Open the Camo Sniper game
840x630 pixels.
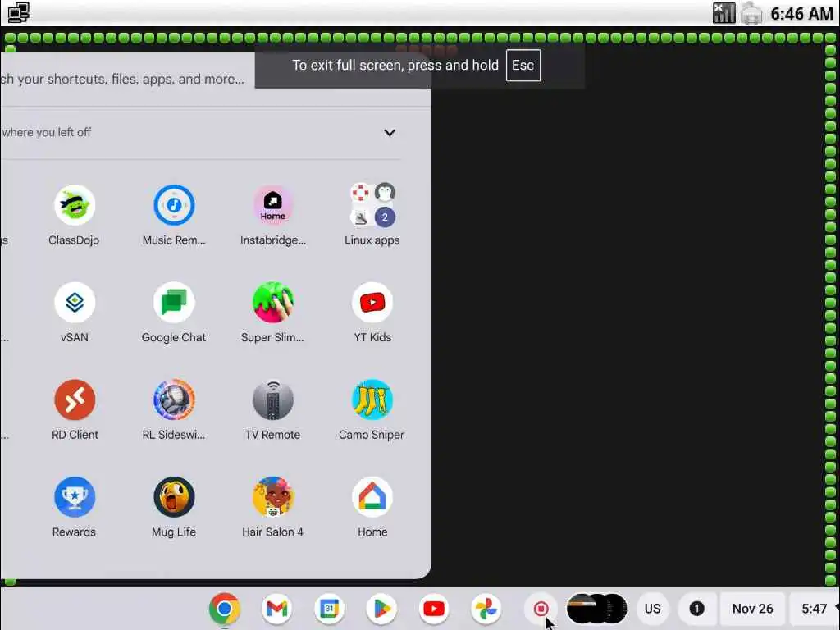pyautogui.click(x=372, y=399)
